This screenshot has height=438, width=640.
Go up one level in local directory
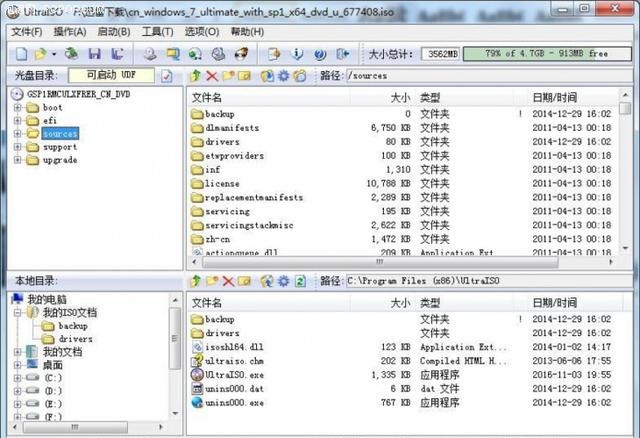click(196, 281)
